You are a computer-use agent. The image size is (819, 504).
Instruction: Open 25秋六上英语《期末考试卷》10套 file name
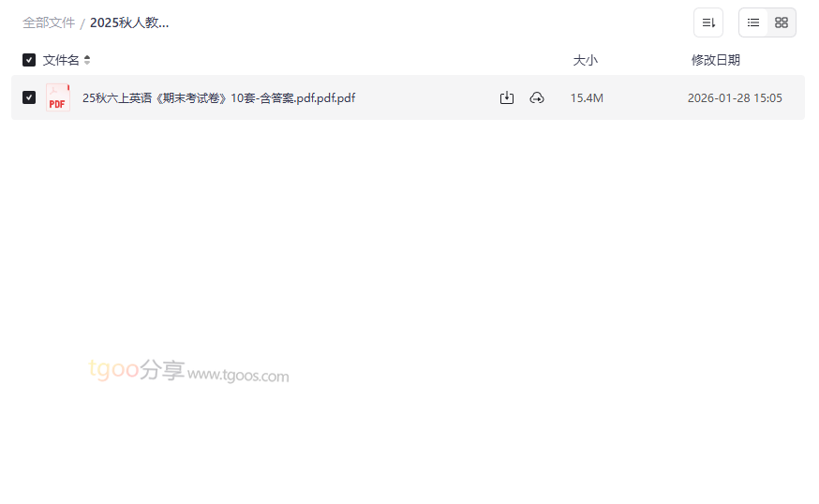[x=219, y=97]
